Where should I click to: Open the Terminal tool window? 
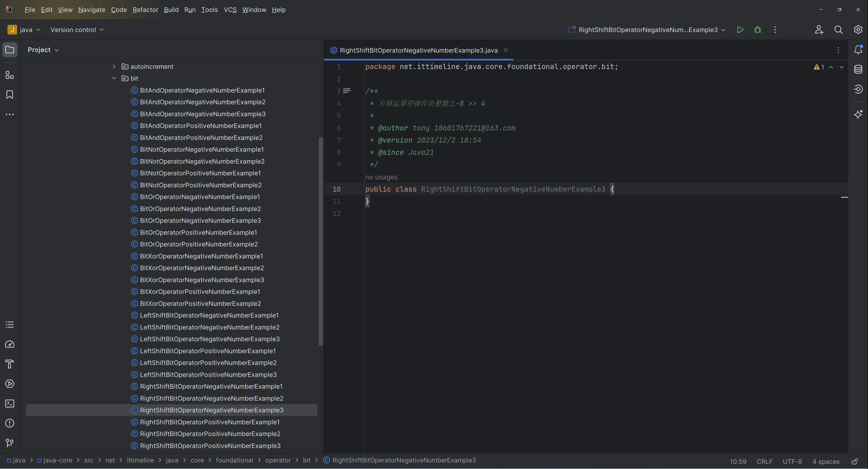[x=10, y=403]
